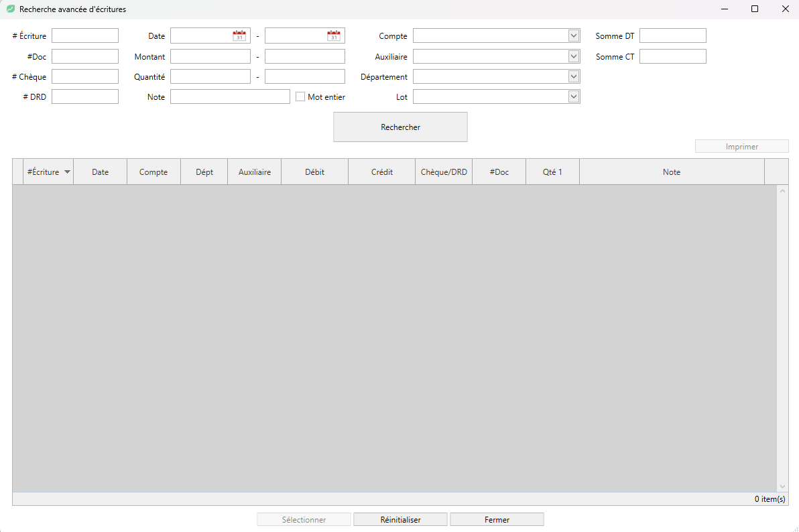
Task: Sort by the Chèque/DRD column header
Action: point(444,172)
